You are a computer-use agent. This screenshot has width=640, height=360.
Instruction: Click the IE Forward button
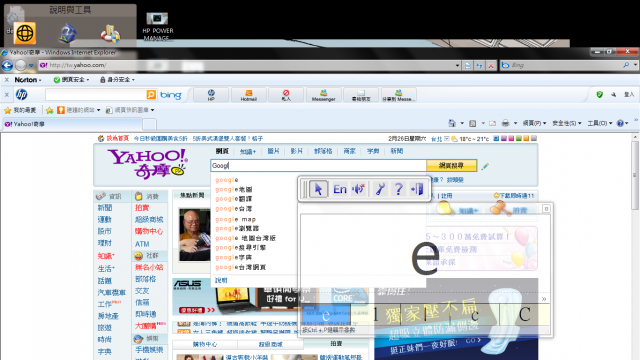pos(20,65)
